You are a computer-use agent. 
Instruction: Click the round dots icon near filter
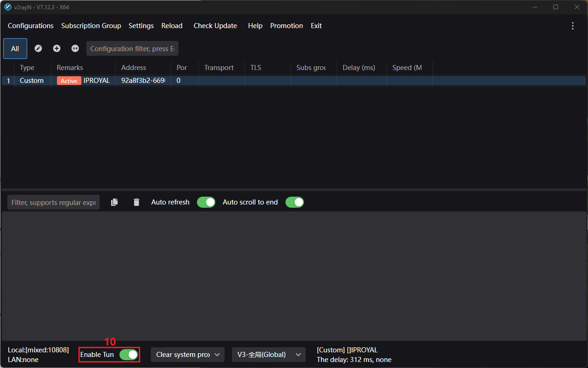pyautogui.click(x=75, y=48)
